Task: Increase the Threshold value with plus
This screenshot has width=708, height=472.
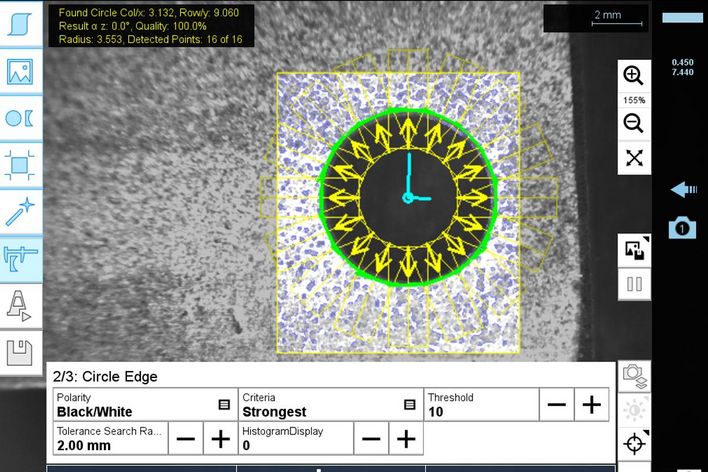Action: point(591,405)
